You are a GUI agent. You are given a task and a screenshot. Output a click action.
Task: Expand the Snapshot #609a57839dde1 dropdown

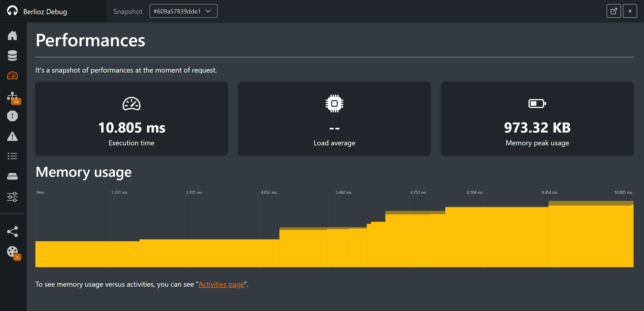(183, 11)
